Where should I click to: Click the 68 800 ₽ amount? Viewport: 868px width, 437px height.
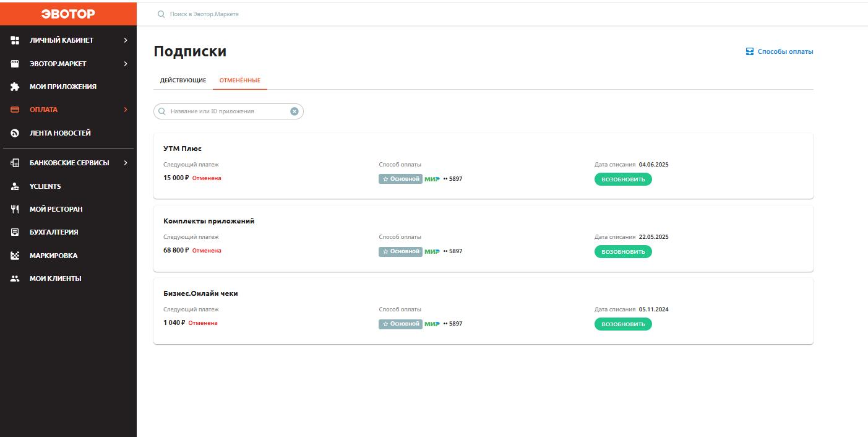click(176, 251)
